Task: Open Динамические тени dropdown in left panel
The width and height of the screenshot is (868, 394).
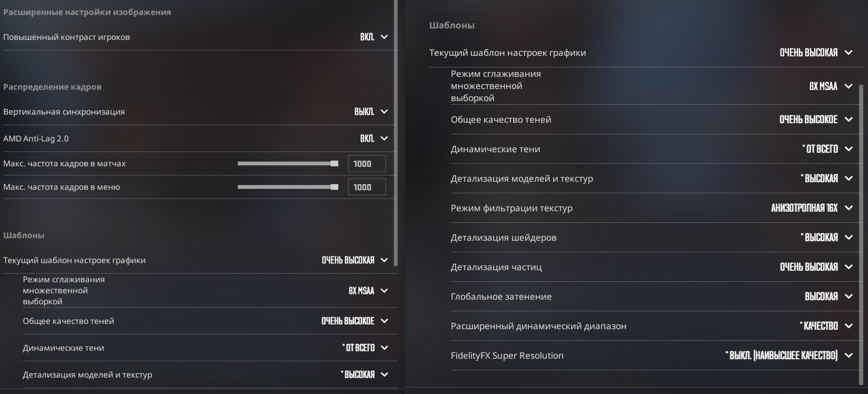Action: [x=364, y=348]
